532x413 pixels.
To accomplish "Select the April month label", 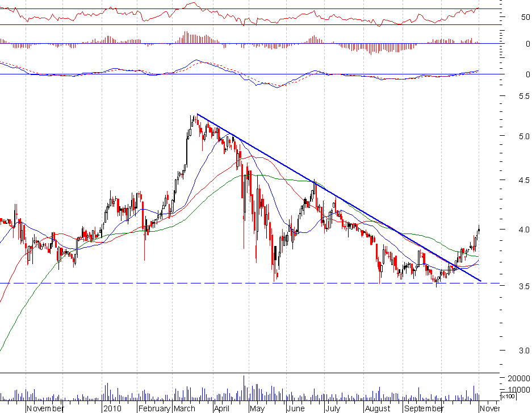I will coord(222,408).
